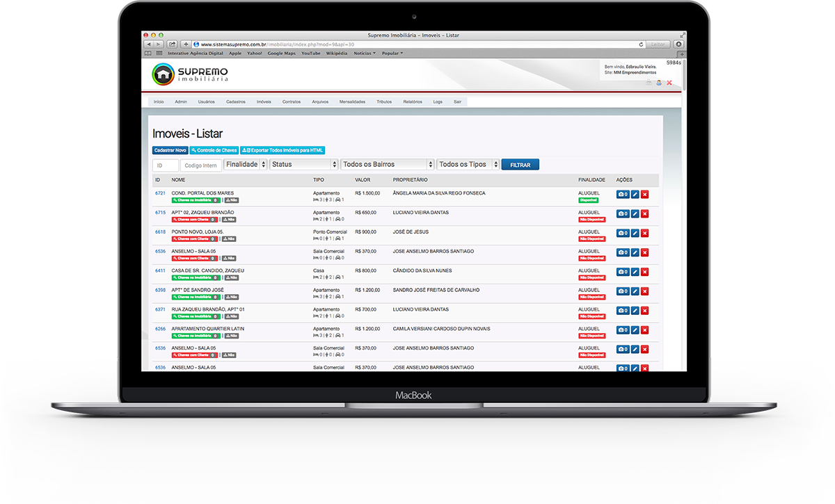Open the Relatórios menu
The width and height of the screenshot is (835, 504).
coord(413,101)
